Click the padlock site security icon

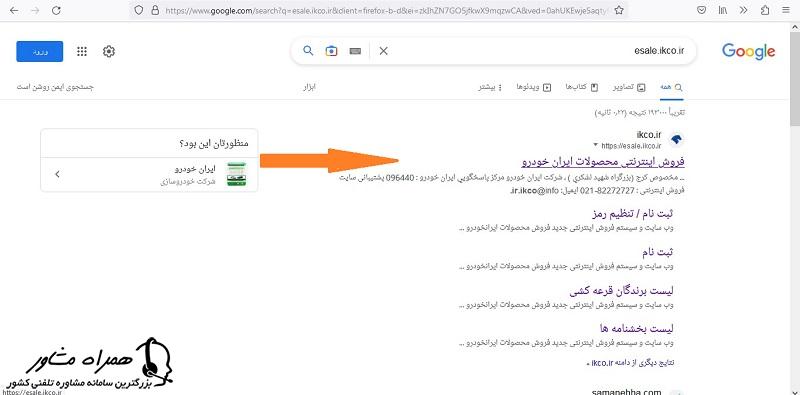pos(155,10)
